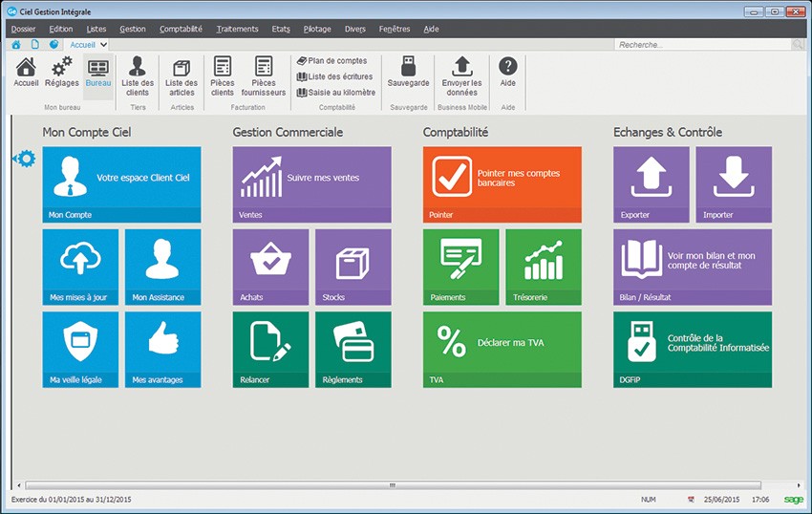Toggle the Bureau view in ribbon

97,74
